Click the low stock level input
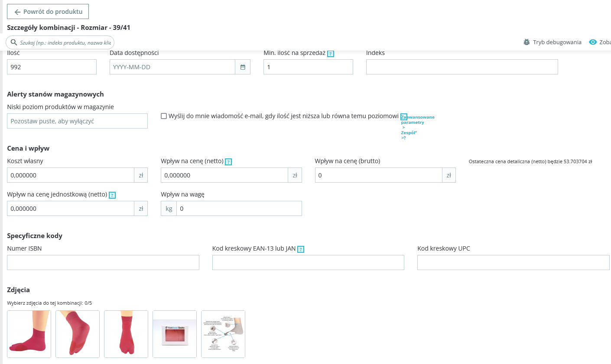The image size is (611, 364). tap(77, 121)
